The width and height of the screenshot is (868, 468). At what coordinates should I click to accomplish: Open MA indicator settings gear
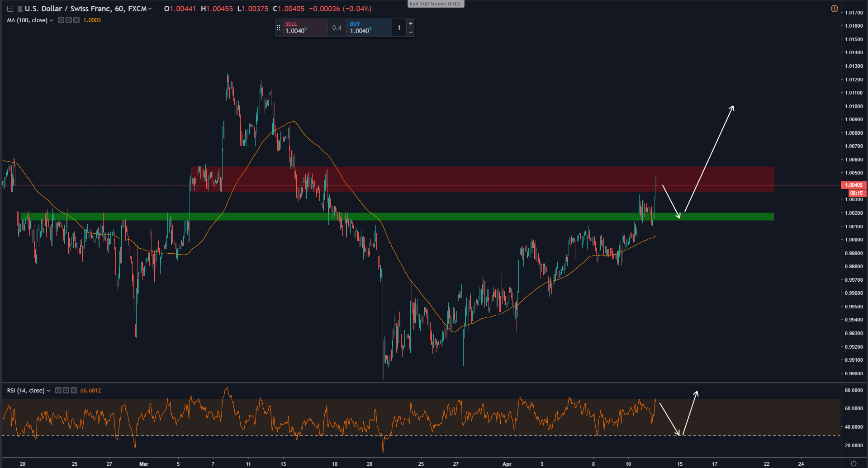[x=69, y=20]
